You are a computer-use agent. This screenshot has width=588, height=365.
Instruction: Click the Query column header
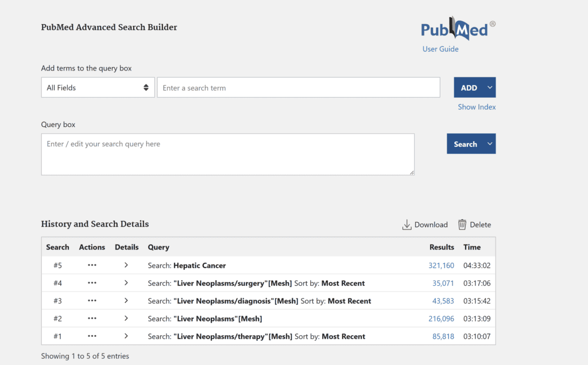tap(158, 247)
